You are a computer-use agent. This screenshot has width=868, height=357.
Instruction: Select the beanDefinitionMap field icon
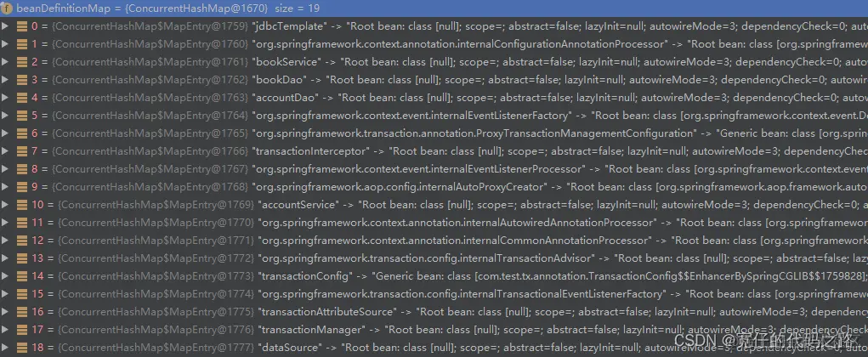(7, 8)
